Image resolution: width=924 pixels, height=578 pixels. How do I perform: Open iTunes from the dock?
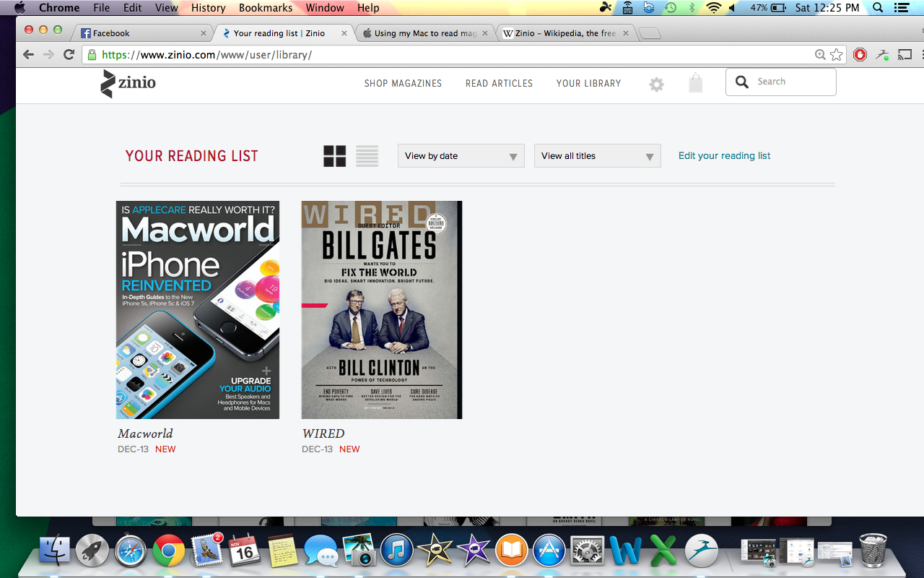click(396, 553)
